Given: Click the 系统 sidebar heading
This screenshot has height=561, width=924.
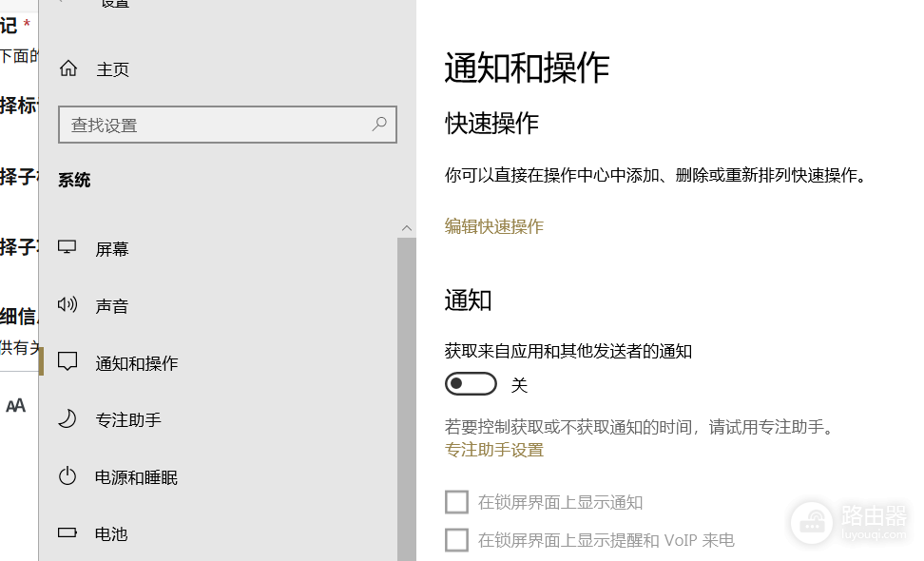Looking at the screenshot, I should (x=74, y=180).
